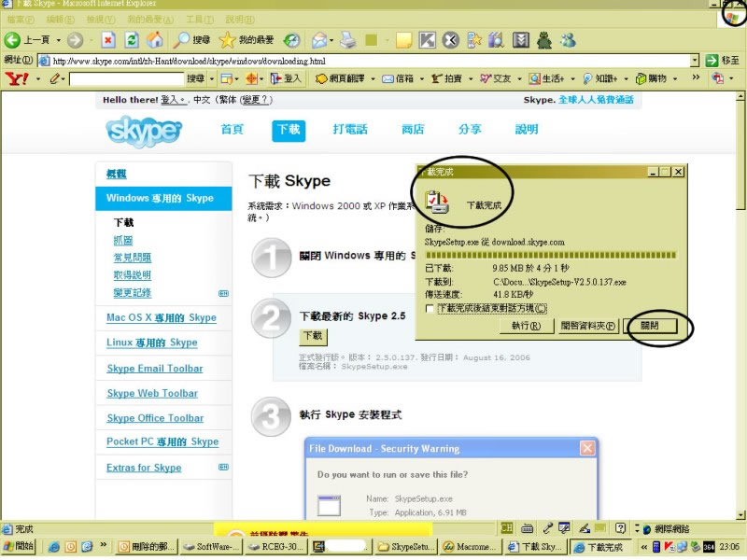Switch to the Macrome... taskbar window
Screen dimensions: 747x560
[x=469, y=547]
